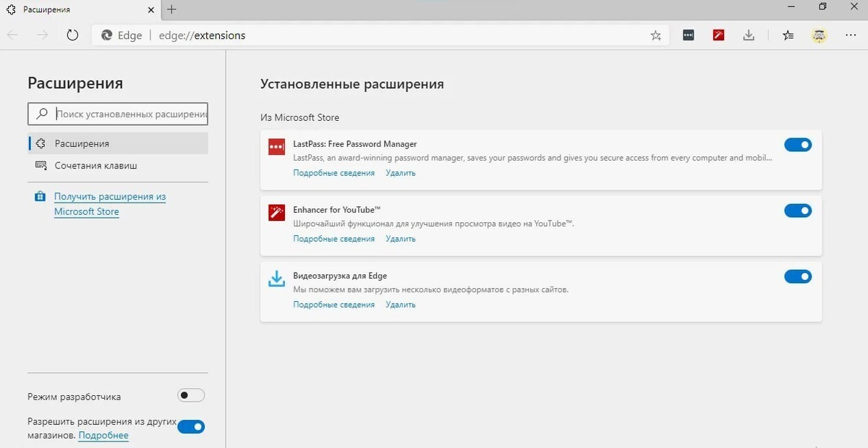Image resolution: width=868 pixels, height=448 pixels.
Task: Click the Видеозагрузка для Edge title
Action: (340, 276)
